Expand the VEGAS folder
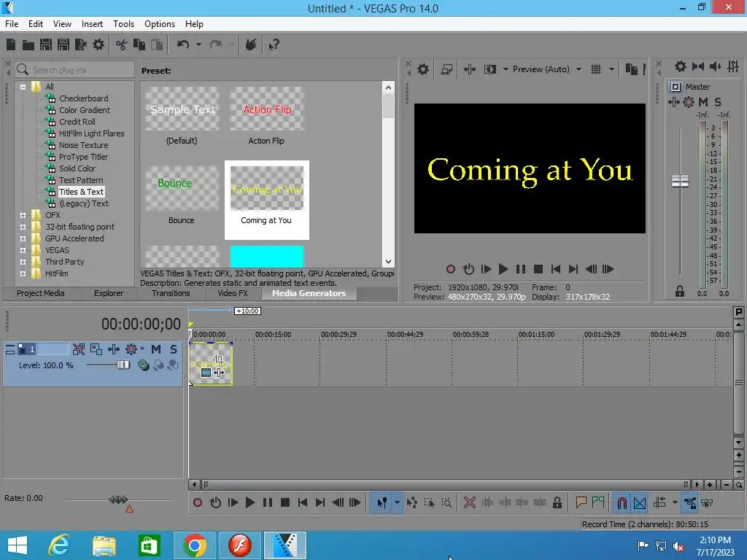This screenshot has height=560, width=747. coord(23,251)
